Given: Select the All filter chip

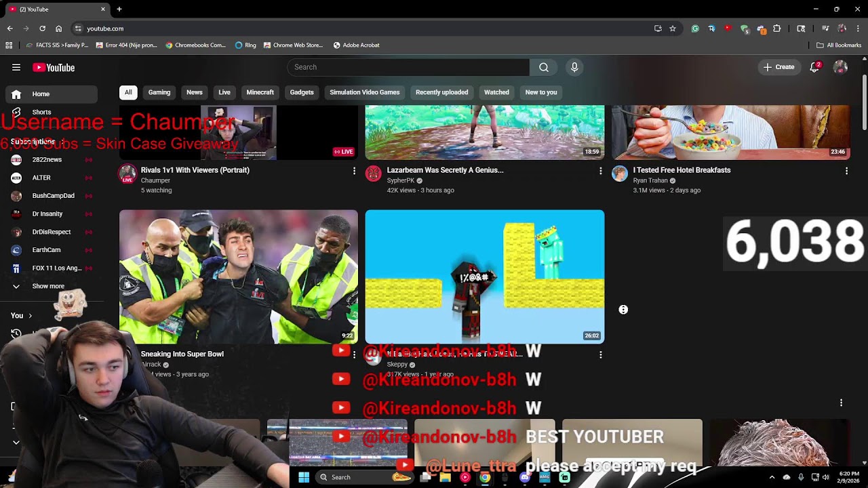Looking at the screenshot, I should pos(128,92).
